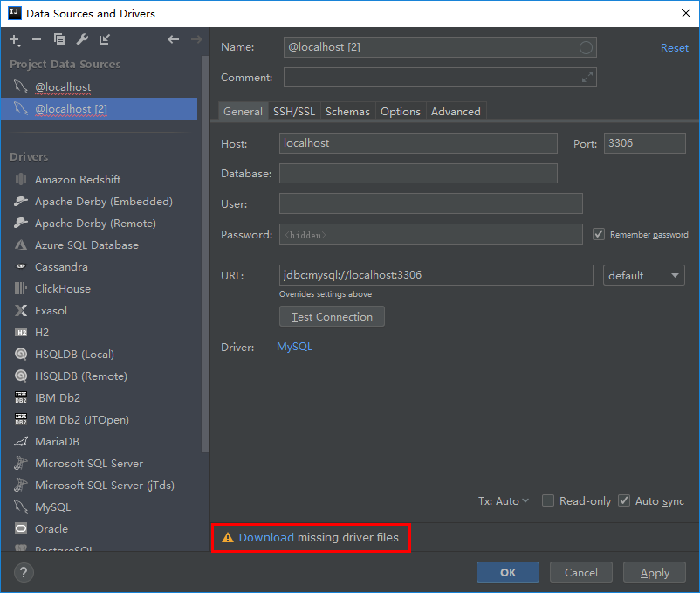Screen dimensions: 700x593
Task: Uncheck Remember password
Action: pos(599,234)
